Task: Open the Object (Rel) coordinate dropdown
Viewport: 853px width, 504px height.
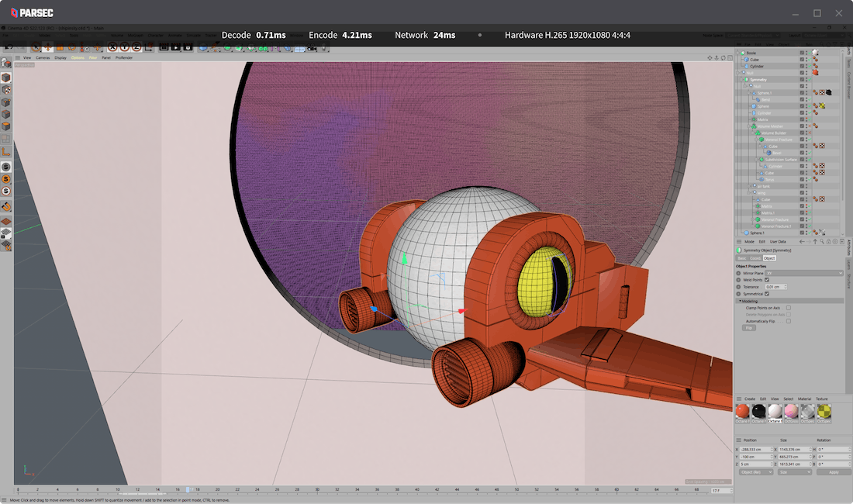Action: [755, 471]
